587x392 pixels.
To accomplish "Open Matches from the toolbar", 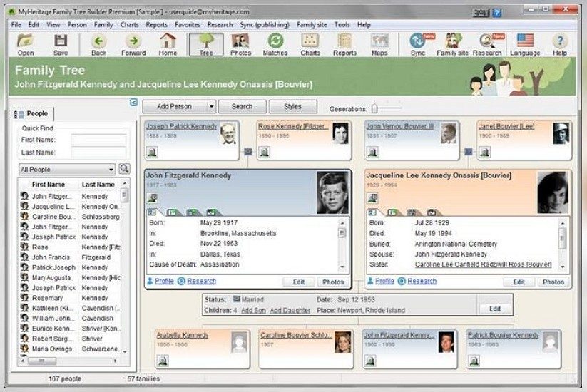I will tap(275, 44).
